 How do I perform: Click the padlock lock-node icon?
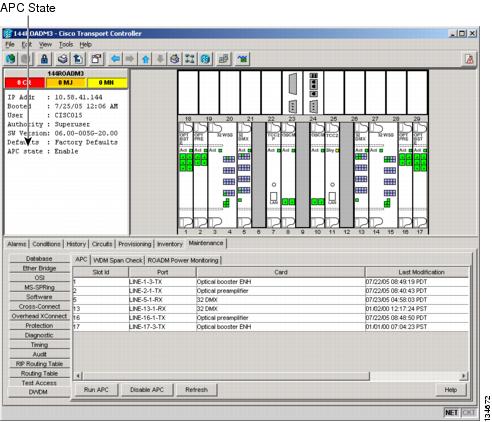(x=44, y=59)
